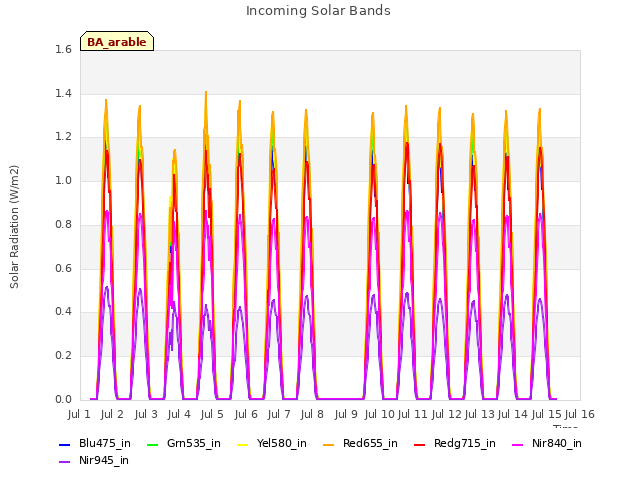
Task: Click the Jul 1 x-axis tick label
Action: click(79, 414)
